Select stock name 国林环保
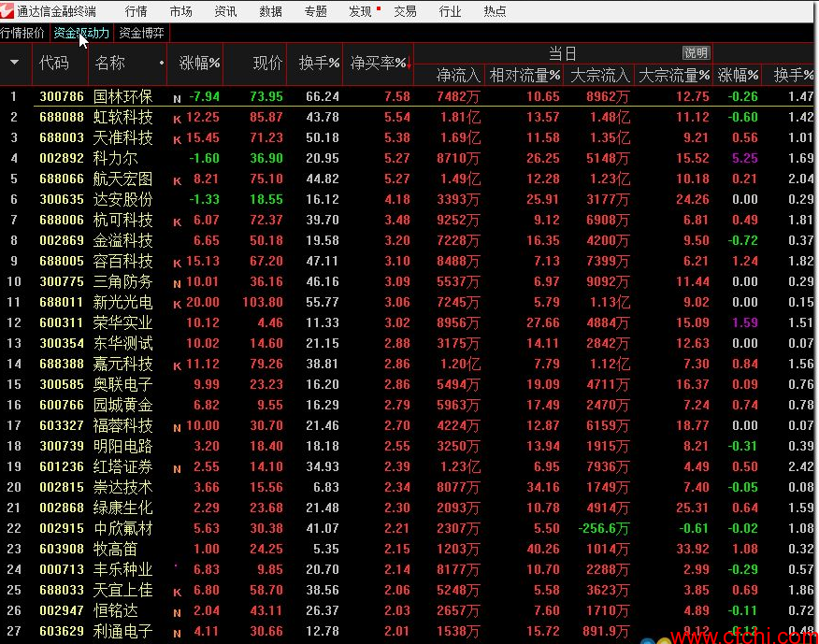The width and height of the screenshot is (819, 644). (122, 96)
